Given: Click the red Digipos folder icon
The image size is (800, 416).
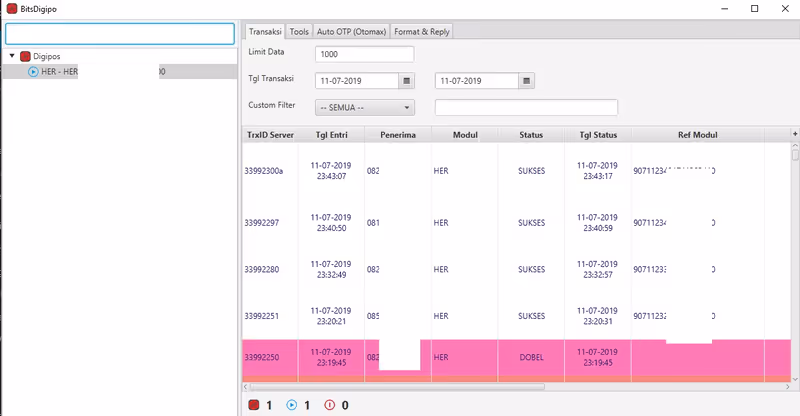Looking at the screenshot, I should [25, 57].
